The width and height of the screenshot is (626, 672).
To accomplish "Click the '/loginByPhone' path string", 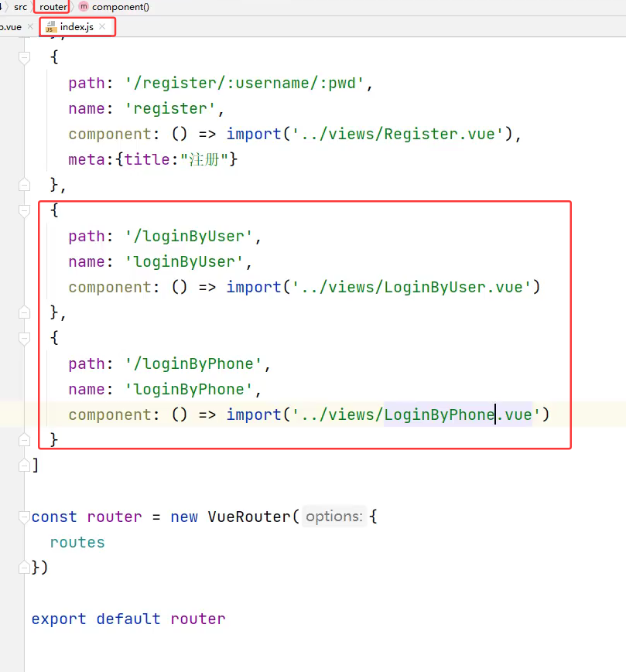I will point(193,363).
